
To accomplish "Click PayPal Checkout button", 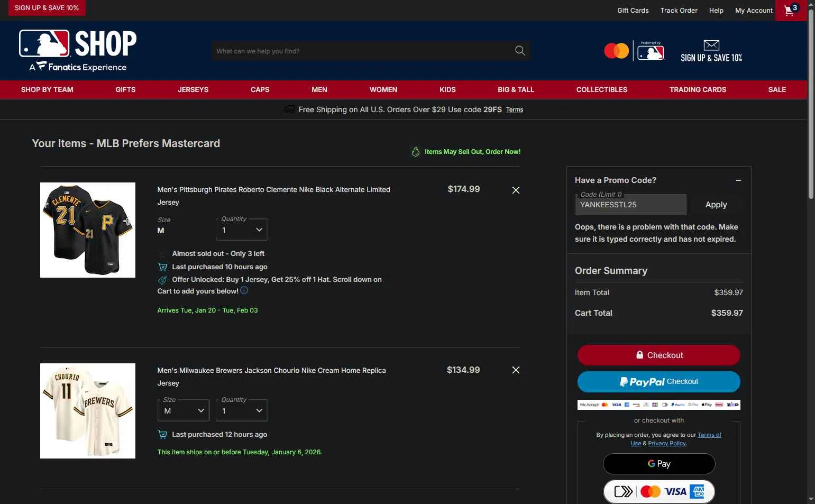I will 658,382.
